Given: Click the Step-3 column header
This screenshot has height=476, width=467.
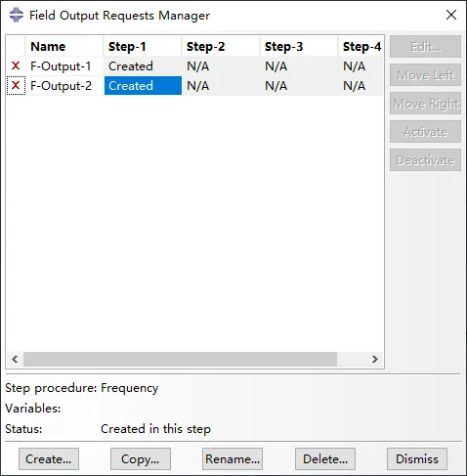Looking at the screenshot, I should pyautogui.click(x=299, y=46).
